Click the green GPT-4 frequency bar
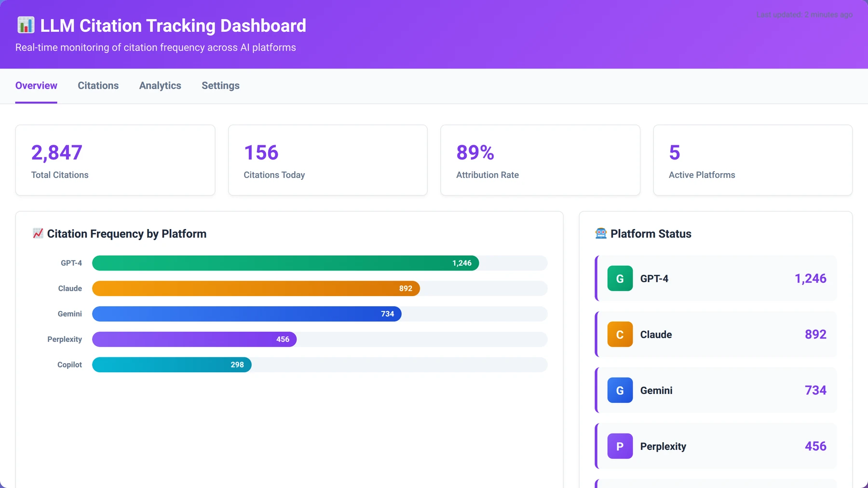This screenshot has width=868, height=488. coord(285,263)
